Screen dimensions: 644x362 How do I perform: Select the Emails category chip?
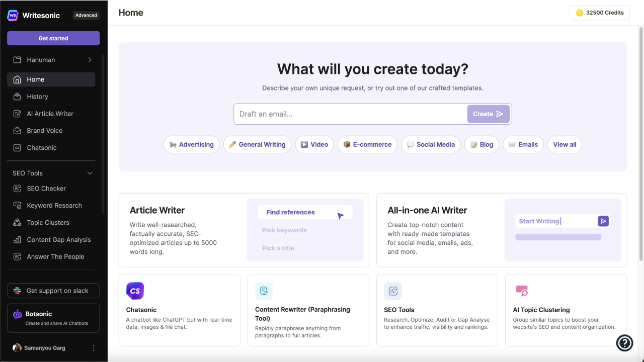coord(523,144)
